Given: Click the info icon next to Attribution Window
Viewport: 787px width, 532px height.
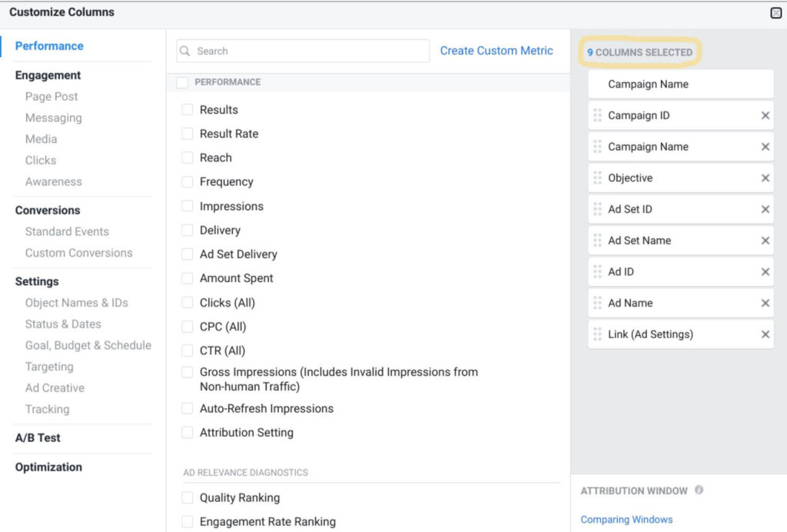Looking at the screenshot, I should point(698,490).
